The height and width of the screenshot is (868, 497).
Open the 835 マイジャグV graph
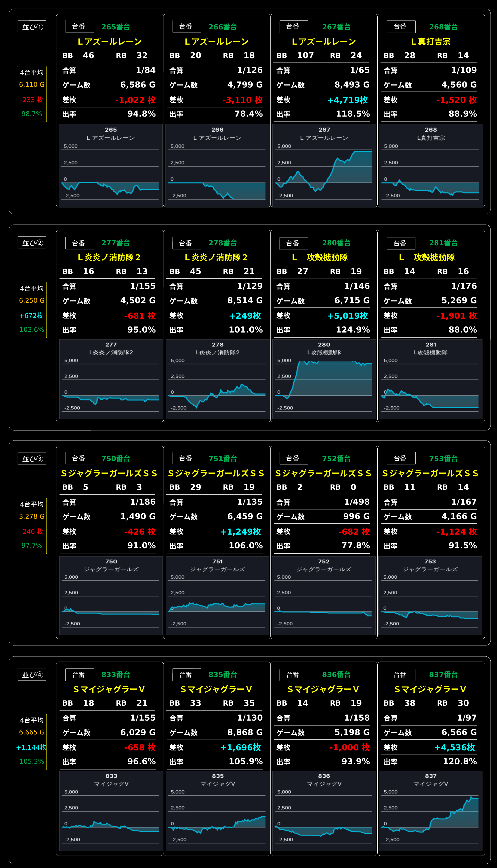(218, 811)
